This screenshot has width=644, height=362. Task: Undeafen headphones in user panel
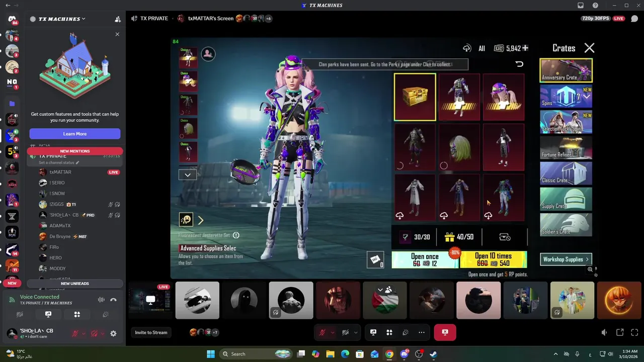click(94, 333)
